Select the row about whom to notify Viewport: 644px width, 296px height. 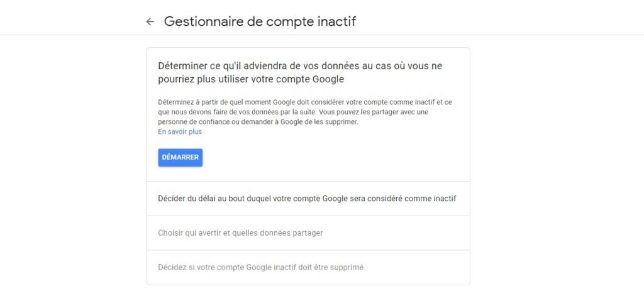tap(240, 233)
